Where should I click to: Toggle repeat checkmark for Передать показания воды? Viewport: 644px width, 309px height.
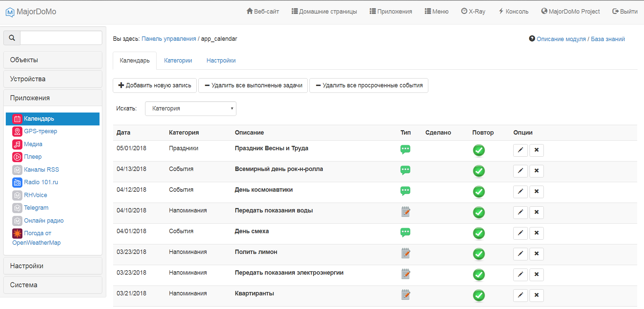[x=479, y=212]
